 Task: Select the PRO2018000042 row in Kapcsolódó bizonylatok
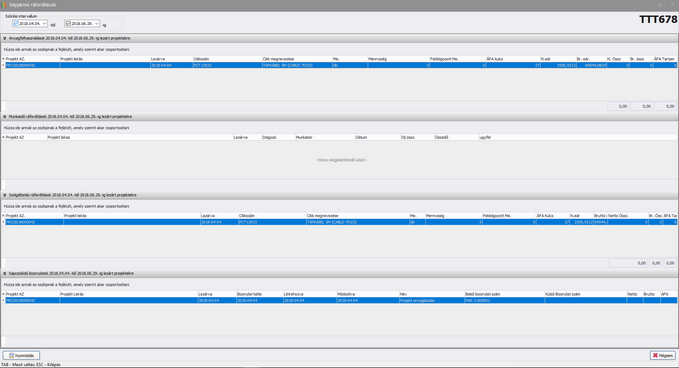pyautogui.click(x=340, y=300)
